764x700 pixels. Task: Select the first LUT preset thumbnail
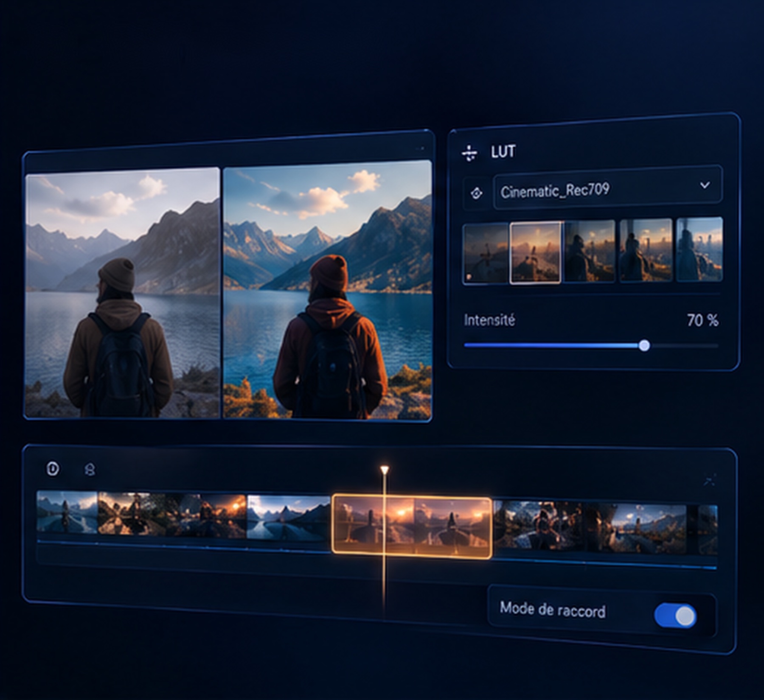tap(486, 254)
